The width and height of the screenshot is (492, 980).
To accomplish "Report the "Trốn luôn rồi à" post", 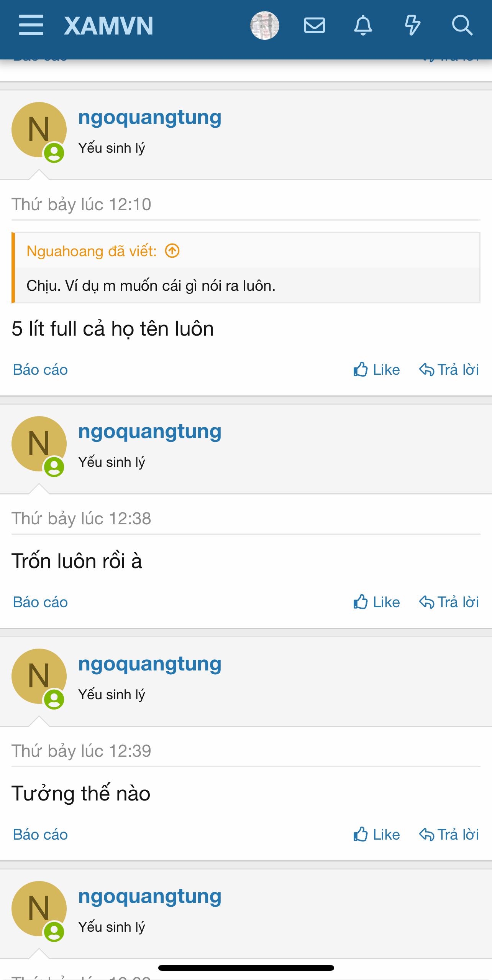I will click(40, 602).
